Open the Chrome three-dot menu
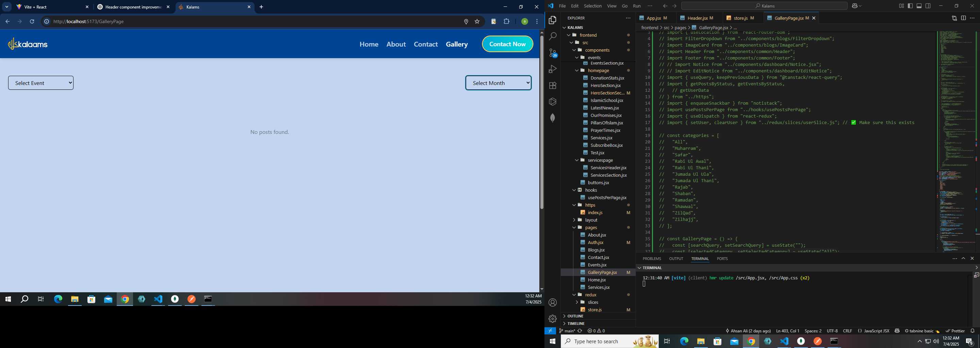980x348 pixels. point(537,22)
